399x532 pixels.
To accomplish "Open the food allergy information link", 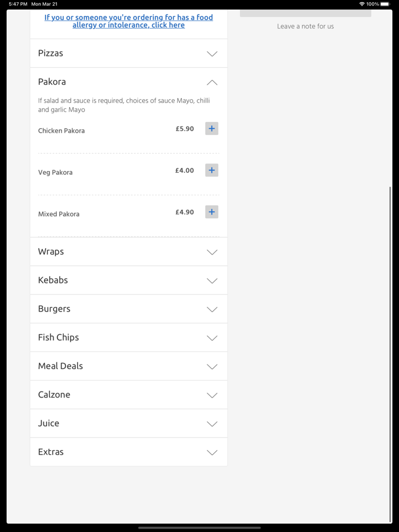I will 129,21.
